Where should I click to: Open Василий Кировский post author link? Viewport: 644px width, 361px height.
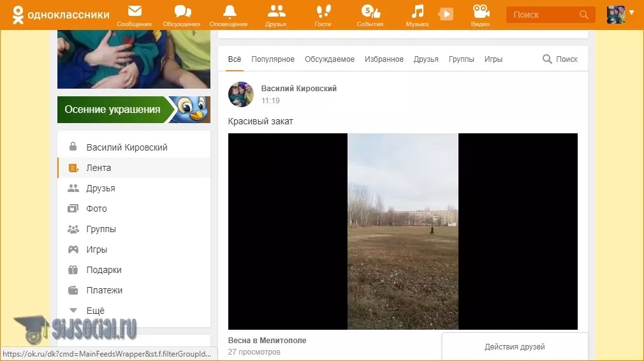(298, 89)
